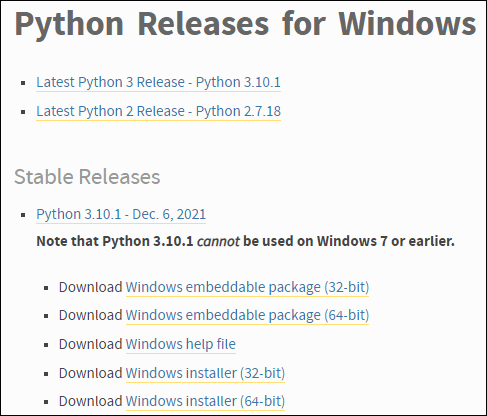Click the bullet beside Windows installer (32-bit)
Screen dimensions: 487x416
coord(46,374)
